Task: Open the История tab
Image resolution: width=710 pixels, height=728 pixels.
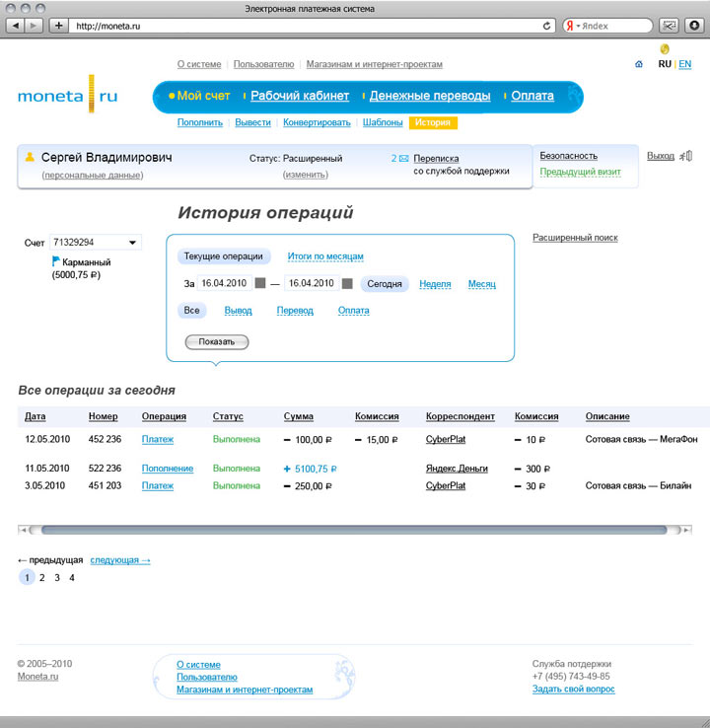Action: (x=433, y=123)
